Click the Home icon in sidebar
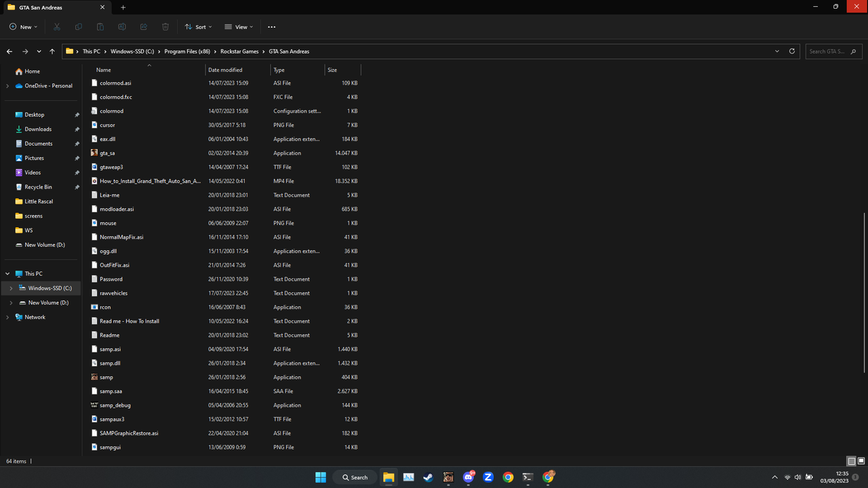 pos(19,71)
